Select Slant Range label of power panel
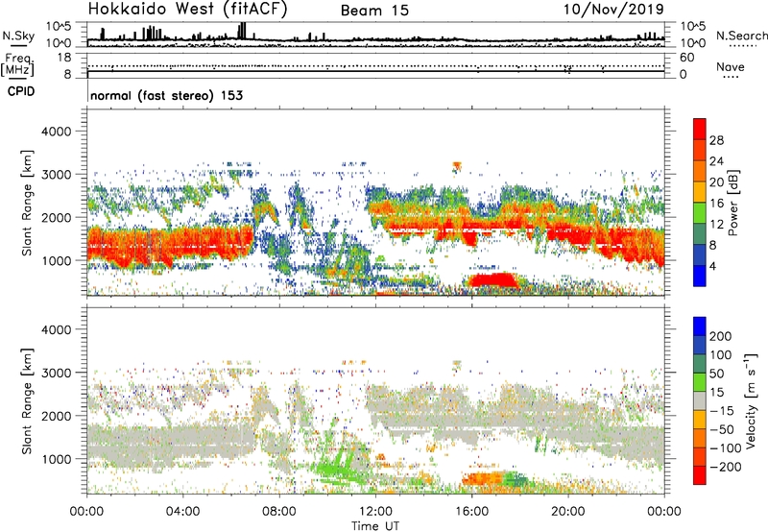This screenshot has height=532, width=768. 27,203
